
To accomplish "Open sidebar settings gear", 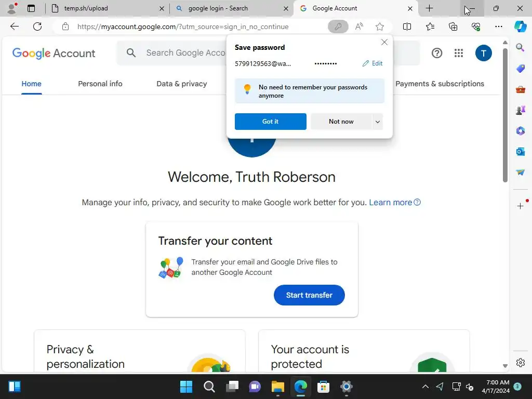I will pyautogui.click(x=520, y=363).
